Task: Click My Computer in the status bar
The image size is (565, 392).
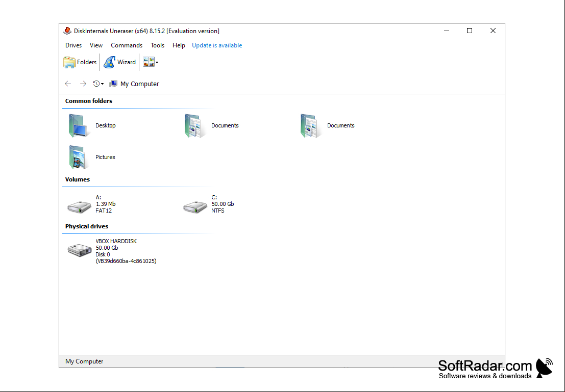Action: tap(84, 361)
